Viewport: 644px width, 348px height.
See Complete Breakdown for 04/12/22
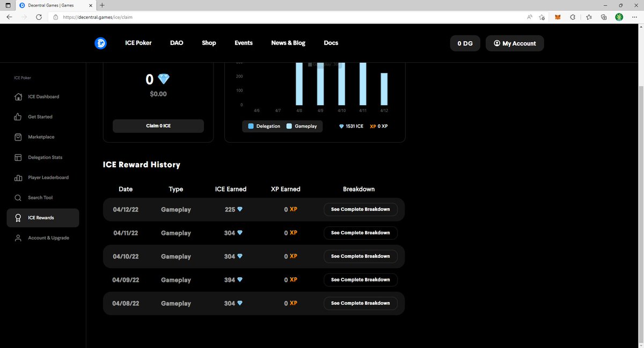[361, 209]
